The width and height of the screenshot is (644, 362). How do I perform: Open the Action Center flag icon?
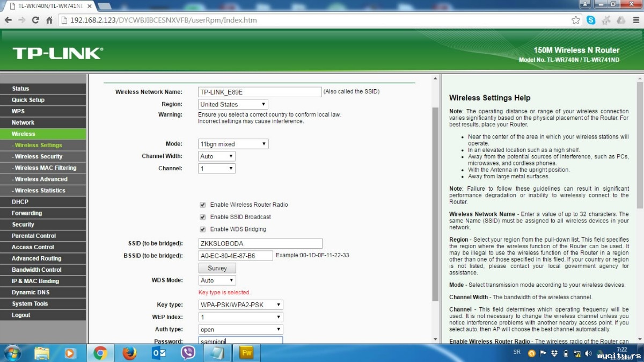543,353
